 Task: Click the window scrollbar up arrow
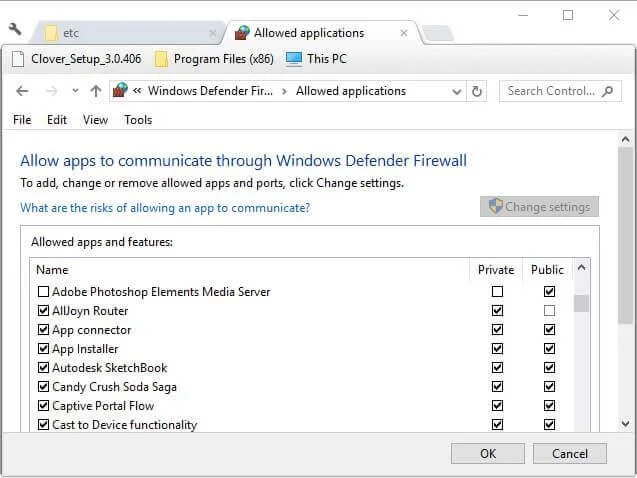[626, 140]
